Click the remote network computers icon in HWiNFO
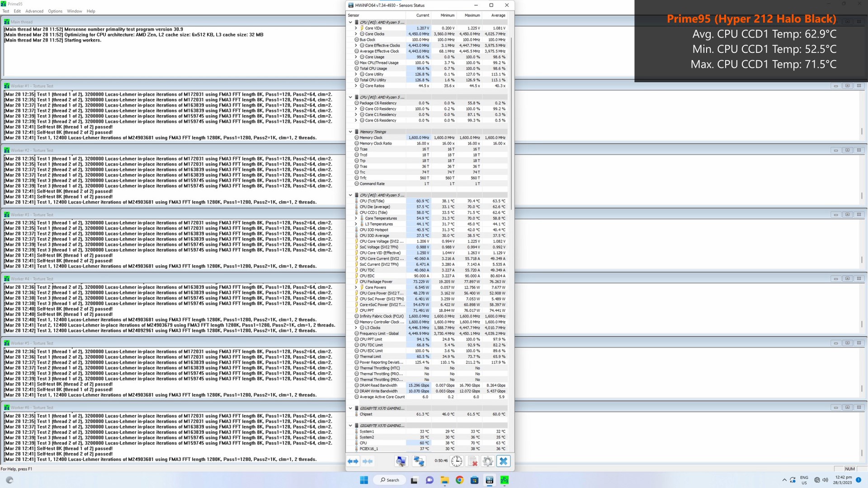Image resolution: width=868 pixels, height=488 pixels. (419, 461)
